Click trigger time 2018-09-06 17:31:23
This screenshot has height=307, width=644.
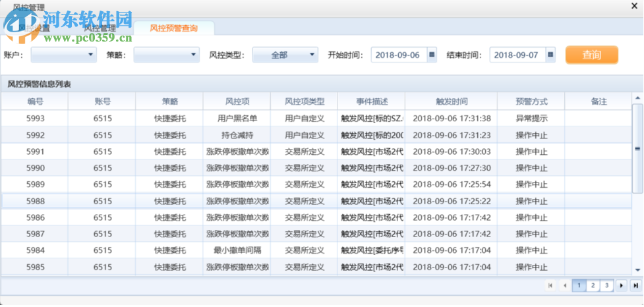452,135
